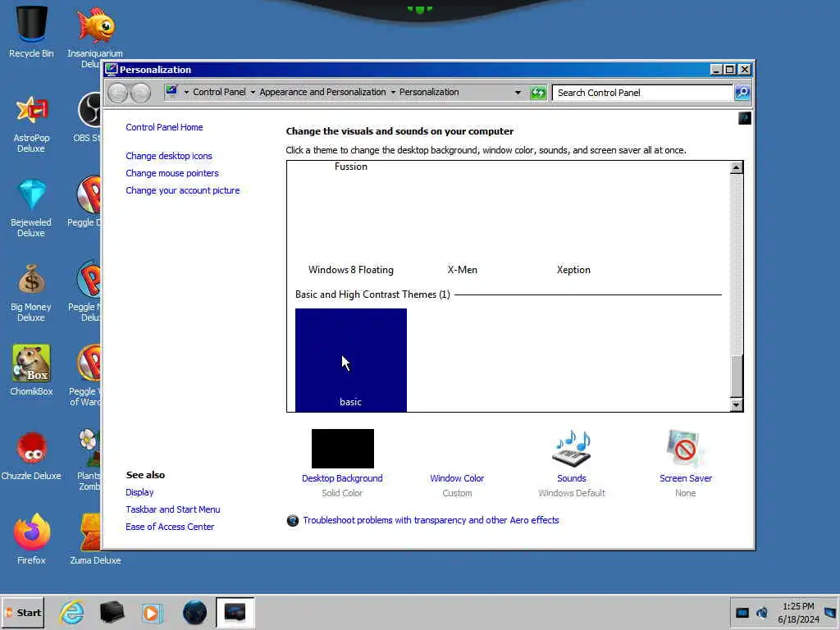Click theme list scrollbar down arrow
This screenshot has width=840, height=630.
coord(736,404)
